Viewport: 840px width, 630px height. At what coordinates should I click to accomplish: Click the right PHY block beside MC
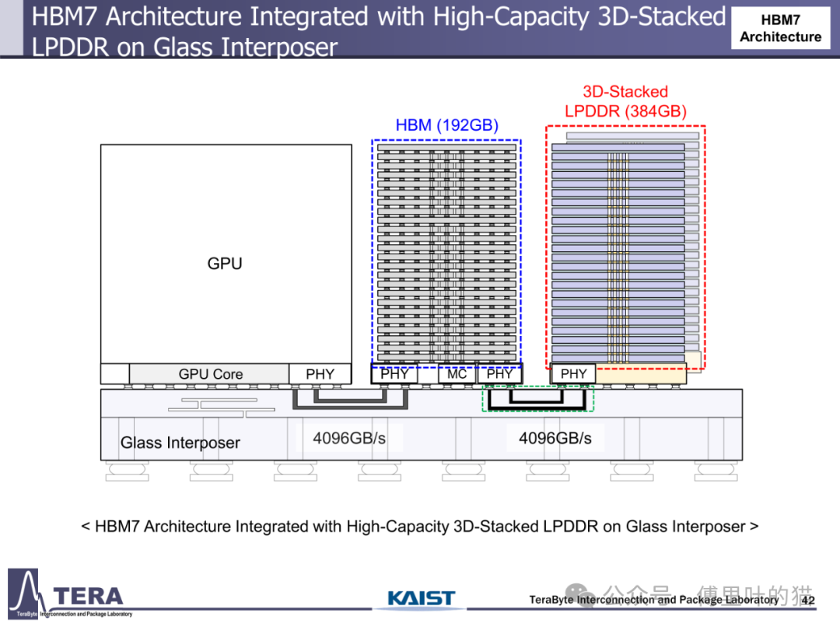tap(499, 374)
